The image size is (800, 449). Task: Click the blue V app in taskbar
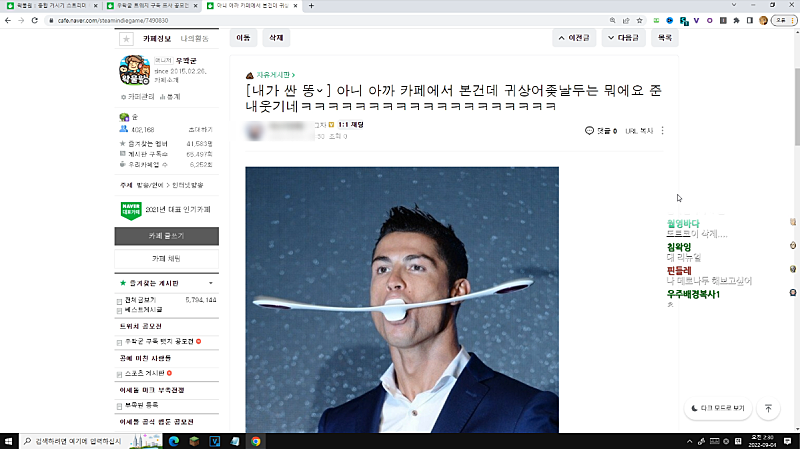tap(214, 441)
